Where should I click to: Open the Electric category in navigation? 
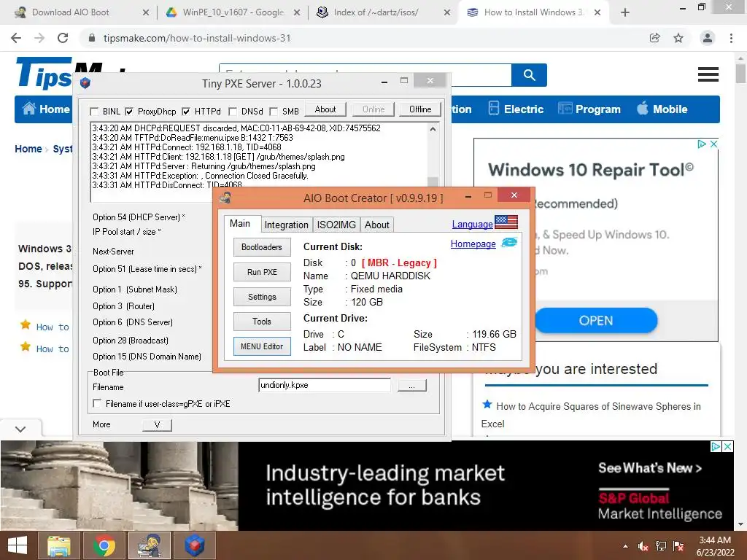516,109
